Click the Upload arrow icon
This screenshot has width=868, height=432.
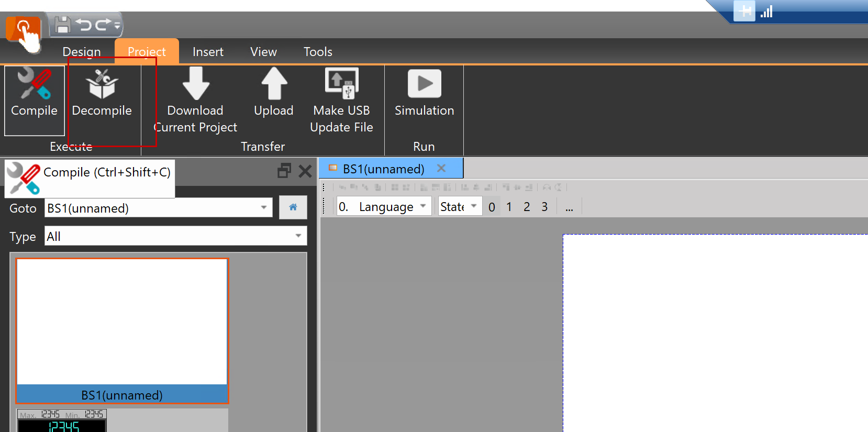pos(274,84)
